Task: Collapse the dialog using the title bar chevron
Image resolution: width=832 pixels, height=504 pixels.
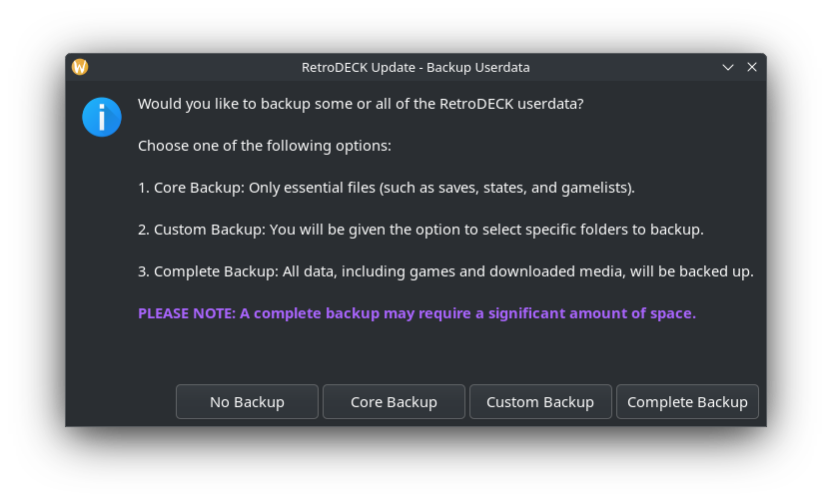Action: coord(727,67)
